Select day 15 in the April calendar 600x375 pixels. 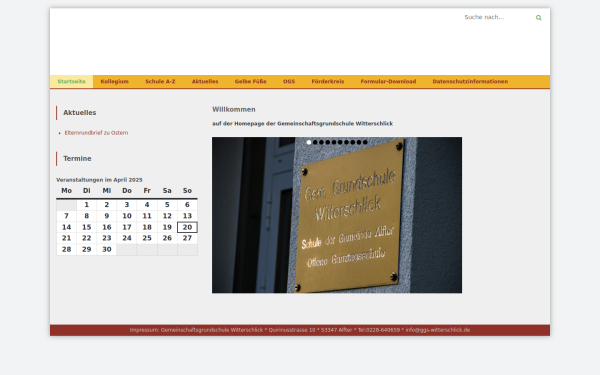(87, 227)
